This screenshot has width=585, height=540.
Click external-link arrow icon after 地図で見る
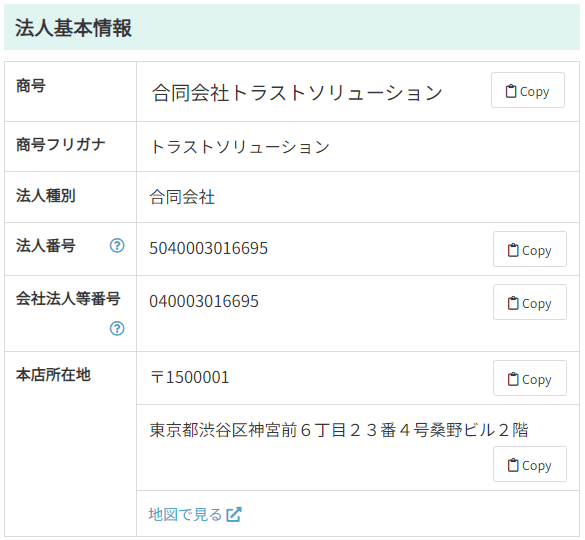coord(234,514)
